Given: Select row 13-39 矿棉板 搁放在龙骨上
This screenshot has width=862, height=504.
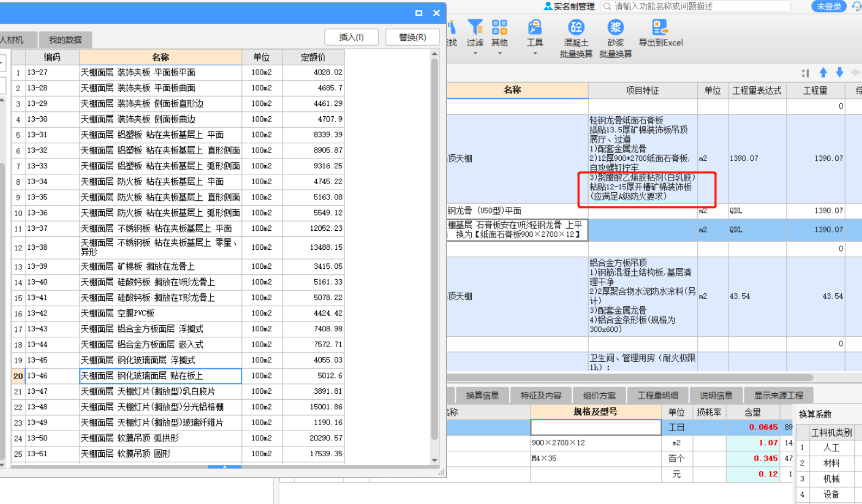Looking at the screenshot, I should click(x=178, y=267).
